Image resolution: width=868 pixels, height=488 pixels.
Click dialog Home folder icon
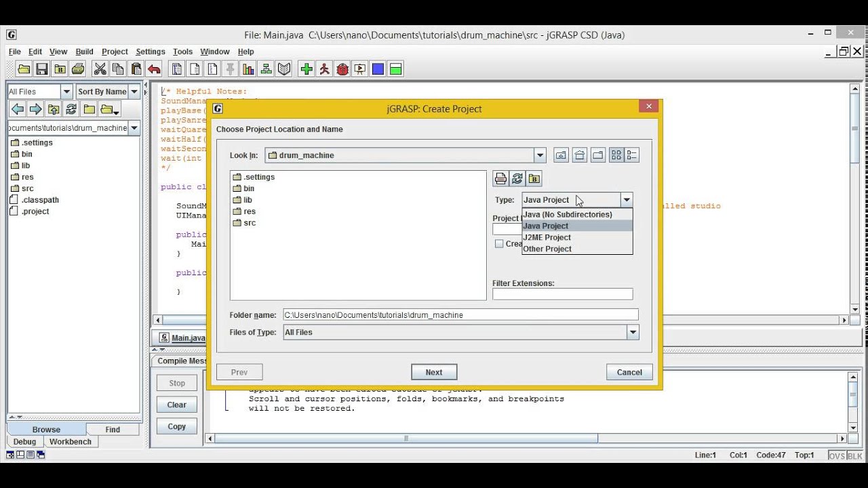click(580, 155)
